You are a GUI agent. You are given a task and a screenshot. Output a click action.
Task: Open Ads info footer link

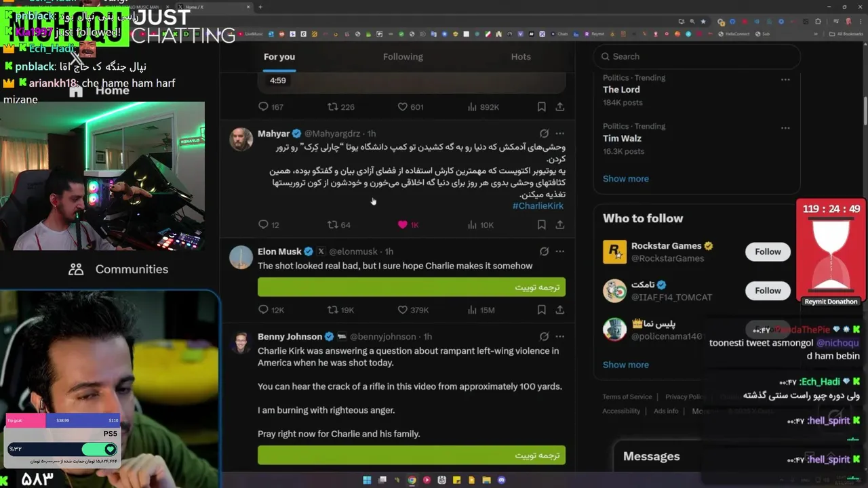click(666, 411)
